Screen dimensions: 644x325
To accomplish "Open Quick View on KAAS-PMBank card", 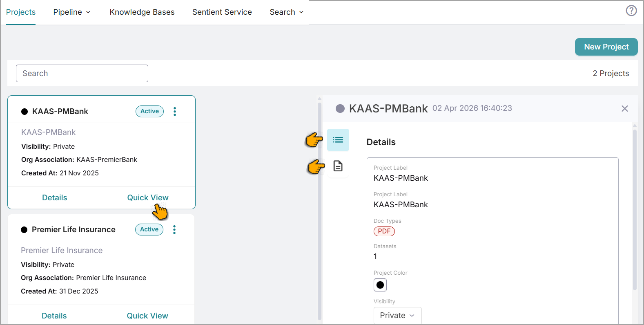I will (148, 198).
